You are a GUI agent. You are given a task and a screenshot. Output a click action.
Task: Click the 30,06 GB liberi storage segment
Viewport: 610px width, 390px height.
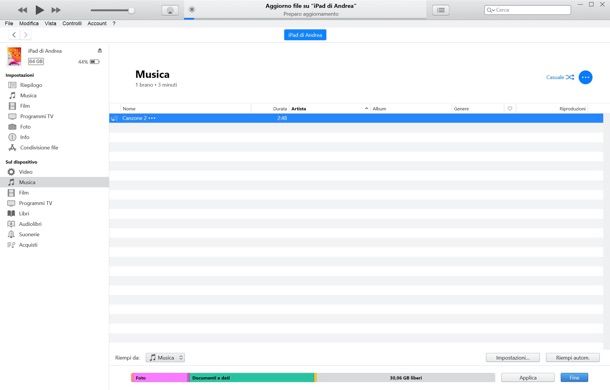(406, 378)
